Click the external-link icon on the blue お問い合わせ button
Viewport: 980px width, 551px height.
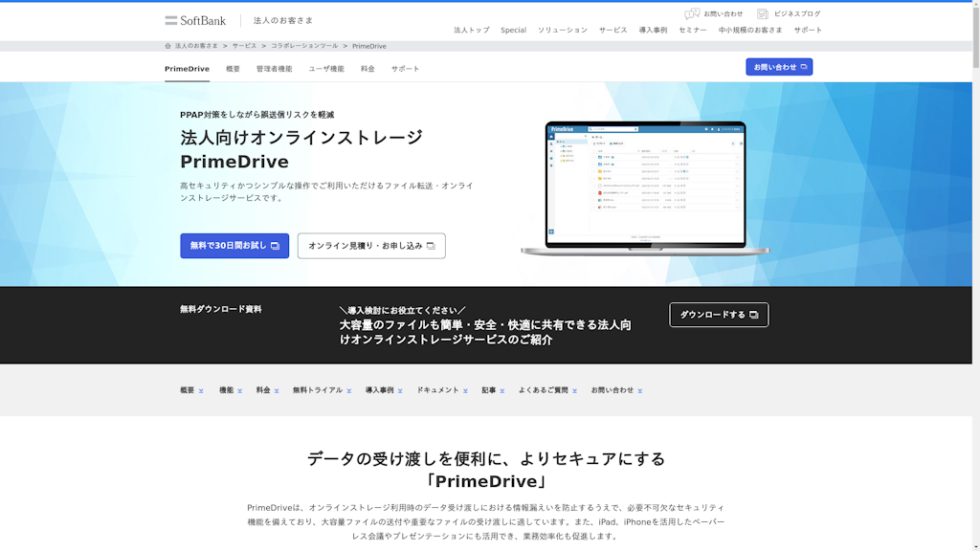coord(805,66)
